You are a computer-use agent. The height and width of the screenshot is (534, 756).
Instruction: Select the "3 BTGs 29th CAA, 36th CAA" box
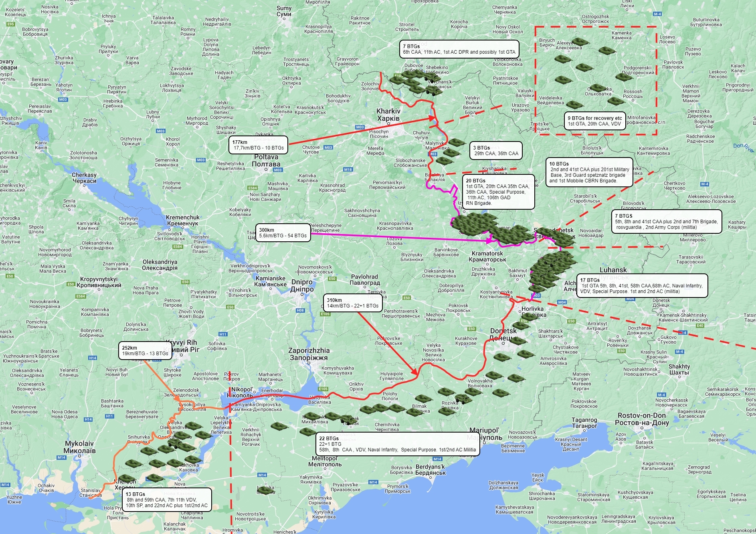496,151
